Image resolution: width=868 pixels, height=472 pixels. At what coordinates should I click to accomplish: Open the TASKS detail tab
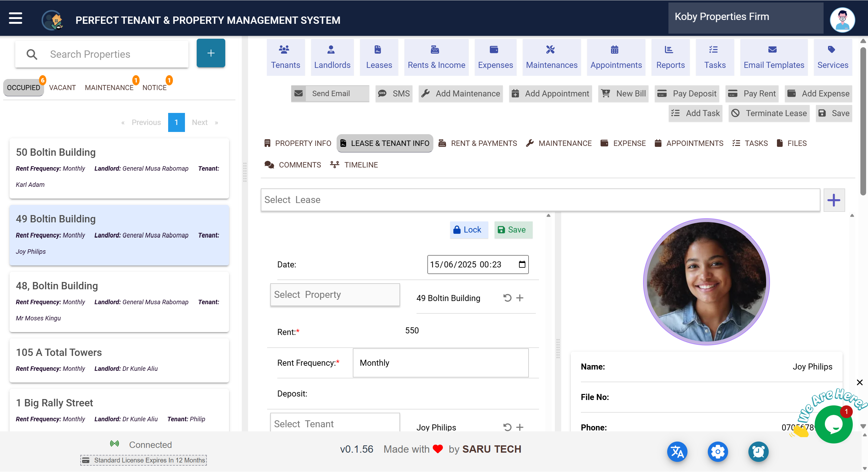(750, 143)
